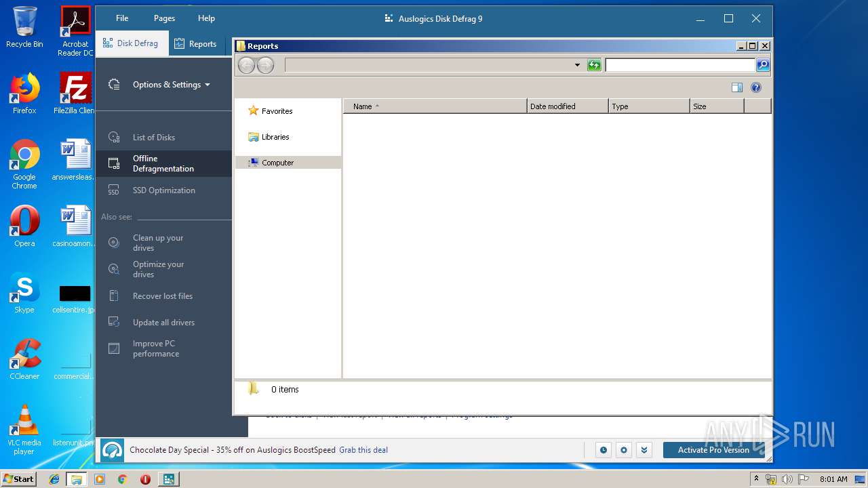The width and height of the screenshot is (868, 488).
Task: Open the Pages menu
Action: (164, 18)
